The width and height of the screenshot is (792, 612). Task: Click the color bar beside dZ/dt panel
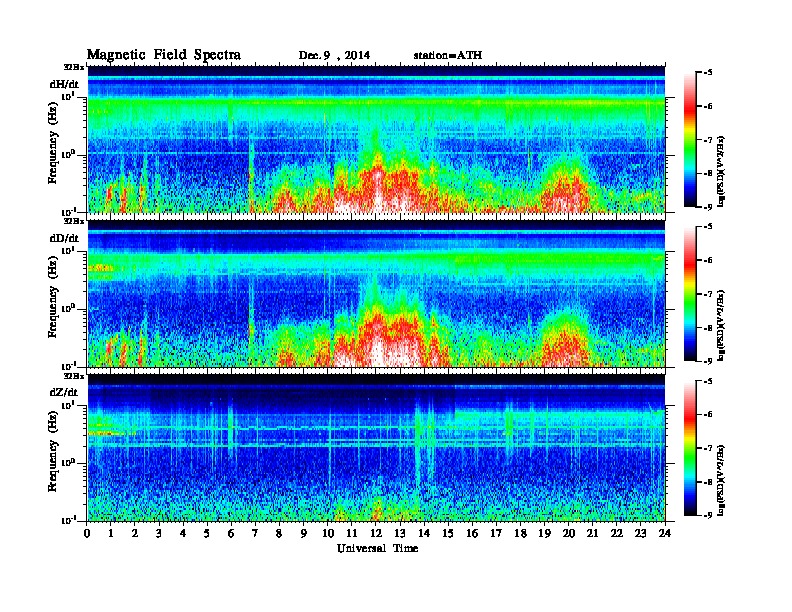pyautogui.click(x=689, y=448)
